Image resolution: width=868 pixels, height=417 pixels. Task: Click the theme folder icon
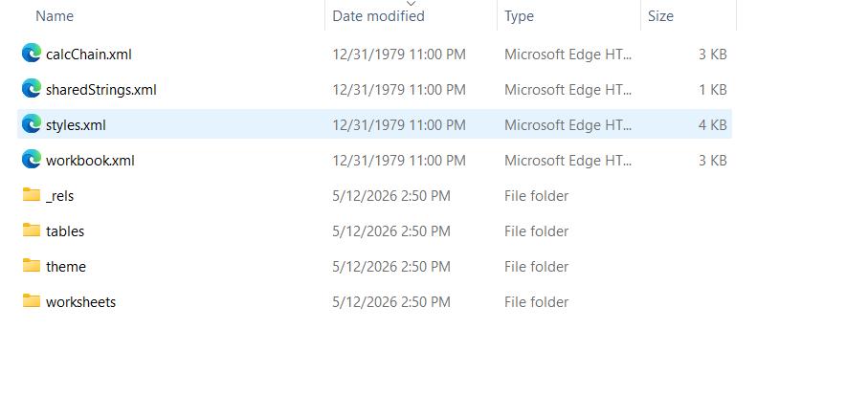[x=32, y=266]
